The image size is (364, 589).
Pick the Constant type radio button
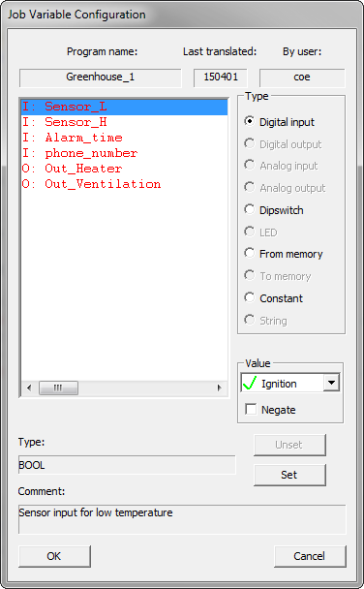[x=249, y=297]
